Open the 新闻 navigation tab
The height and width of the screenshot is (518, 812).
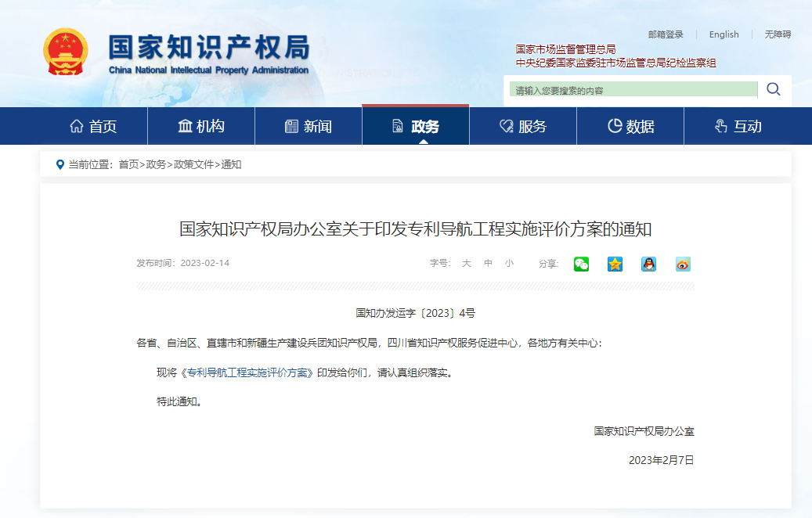(x=309, y=126)
